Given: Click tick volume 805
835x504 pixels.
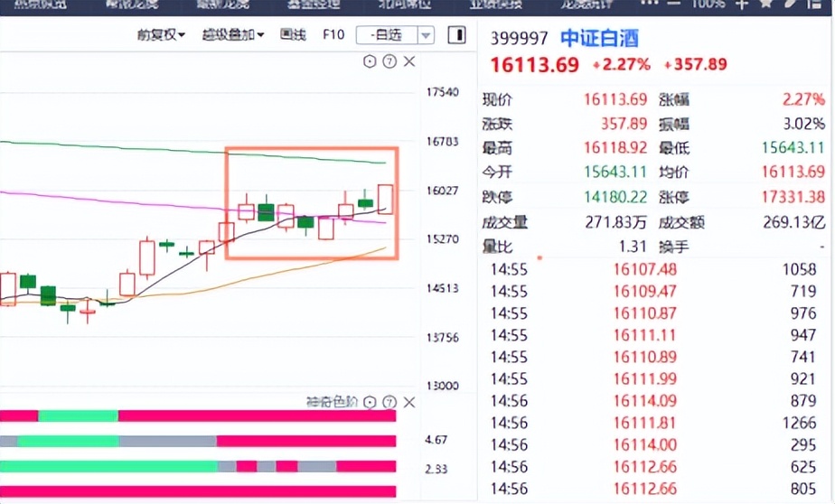Looking at the screenshot, I should tap(803, 489).
